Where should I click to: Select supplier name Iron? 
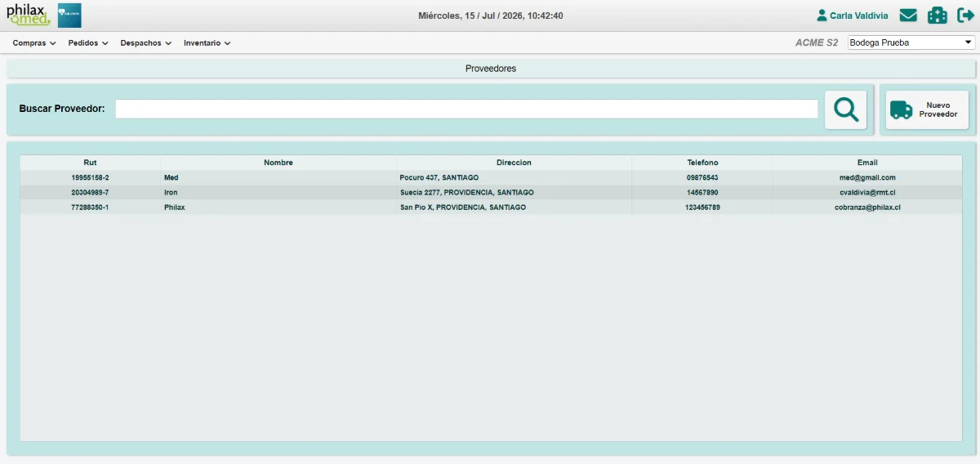tap(171, 192)
